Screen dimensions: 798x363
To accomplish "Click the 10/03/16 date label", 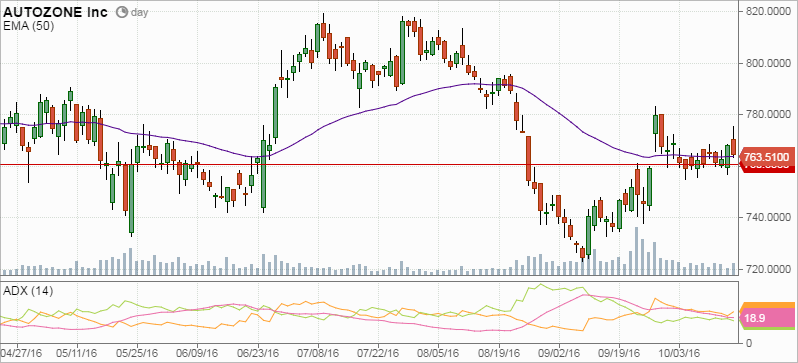I will (x=679, y=352).
